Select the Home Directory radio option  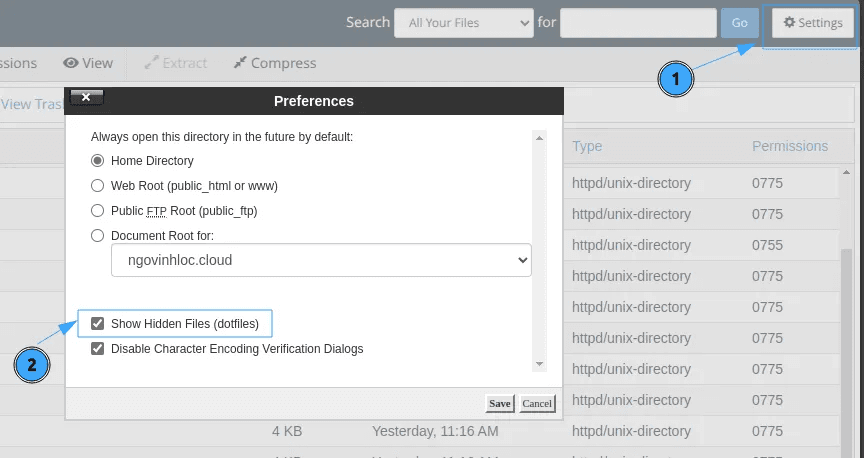pos(97,160)
